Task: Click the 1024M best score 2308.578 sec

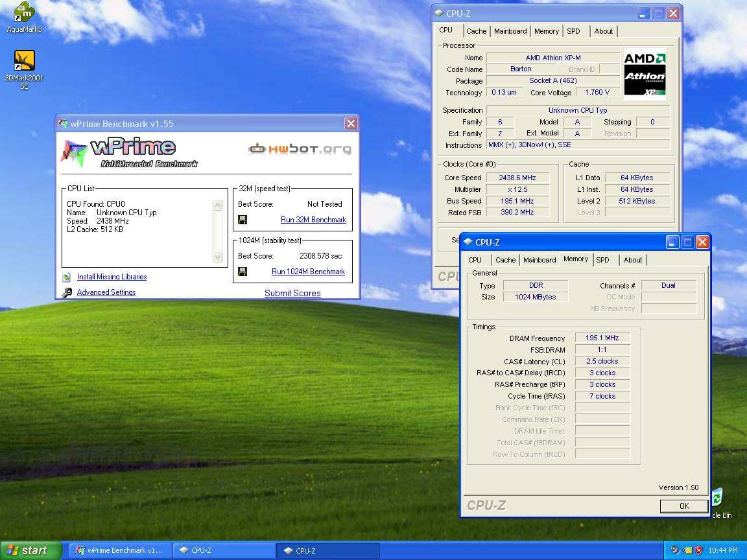Action: pyautogui.click(x=320, y=256)
